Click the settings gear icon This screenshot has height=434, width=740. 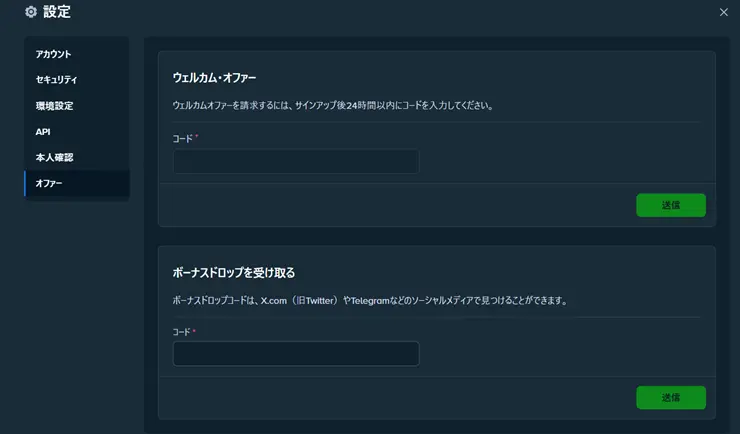[x=30, y=12]
